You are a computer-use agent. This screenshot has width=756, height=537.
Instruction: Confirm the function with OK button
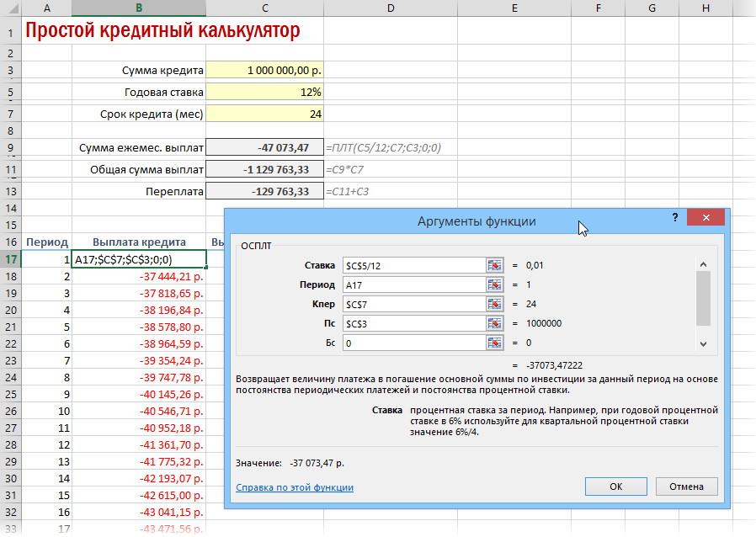point(615,486)
